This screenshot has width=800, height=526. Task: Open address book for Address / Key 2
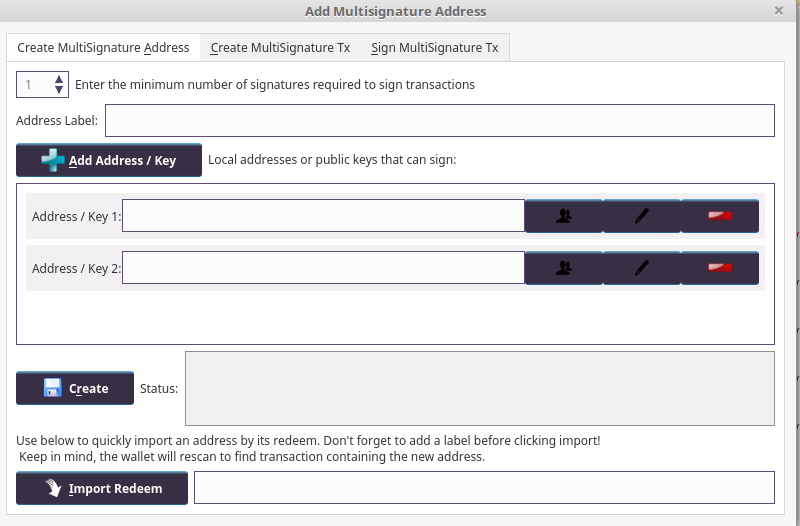[564, 268]
